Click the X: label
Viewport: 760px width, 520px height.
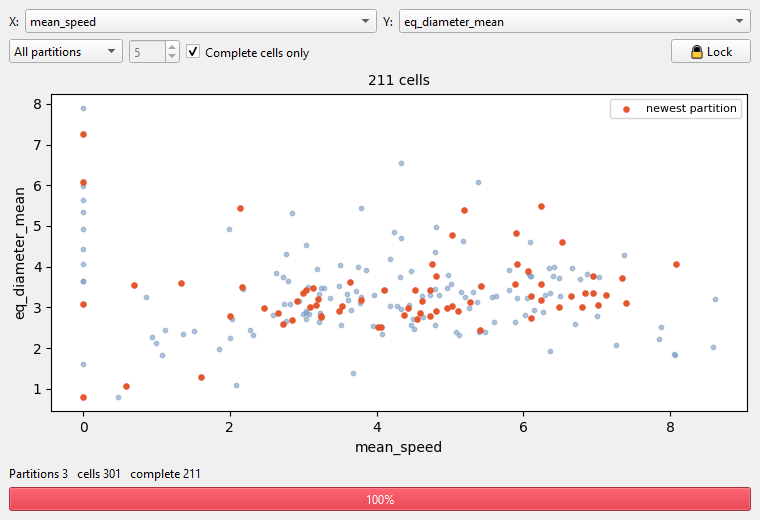(14, 22)
